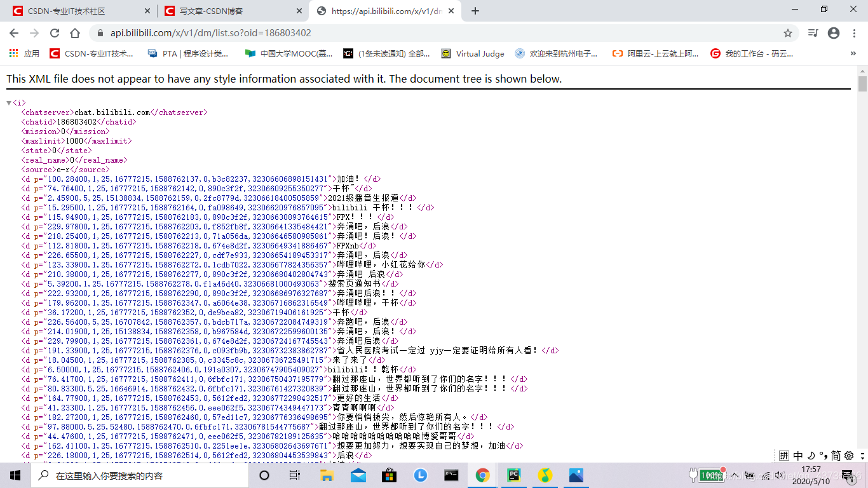Open the Virtual Judge bookmark

[472, 53]
